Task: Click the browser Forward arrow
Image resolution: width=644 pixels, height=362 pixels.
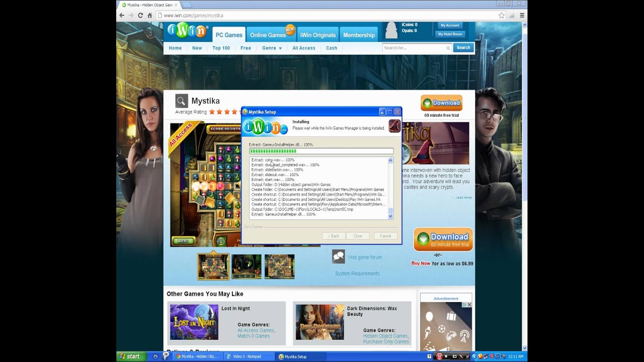Action: tap(131, 16)
